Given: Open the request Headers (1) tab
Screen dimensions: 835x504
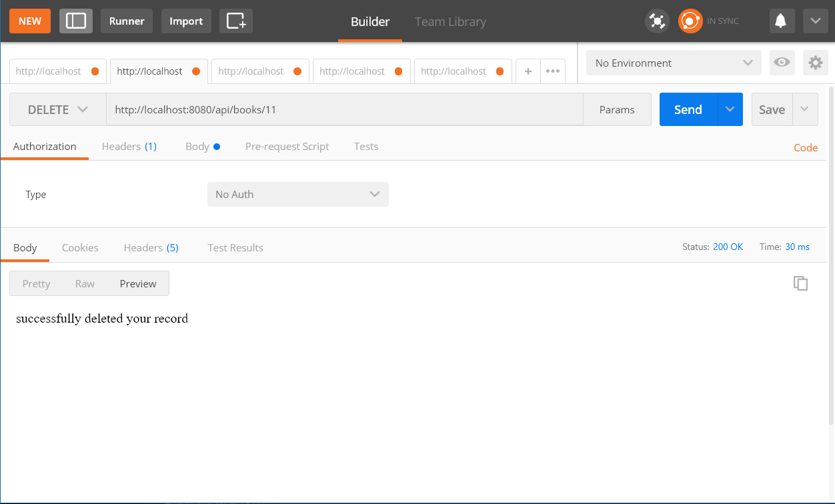Looking at the screenshot, I should [129, 147].
